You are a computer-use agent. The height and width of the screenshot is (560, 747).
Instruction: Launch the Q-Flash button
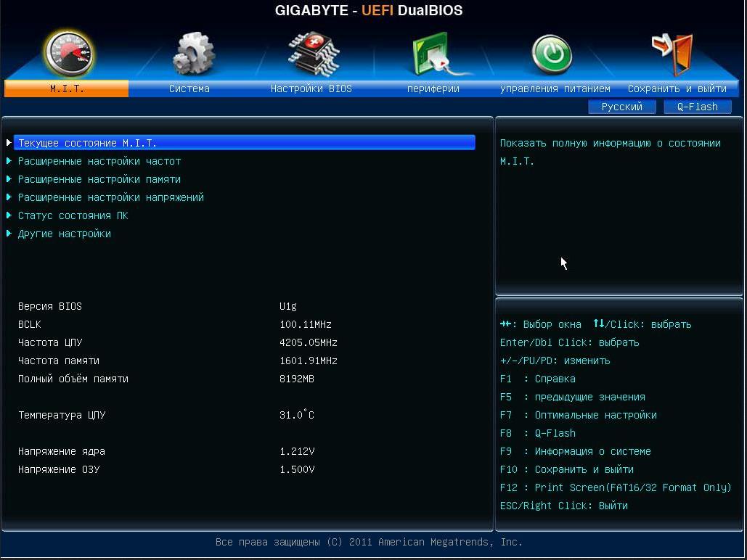coord(697,107)
